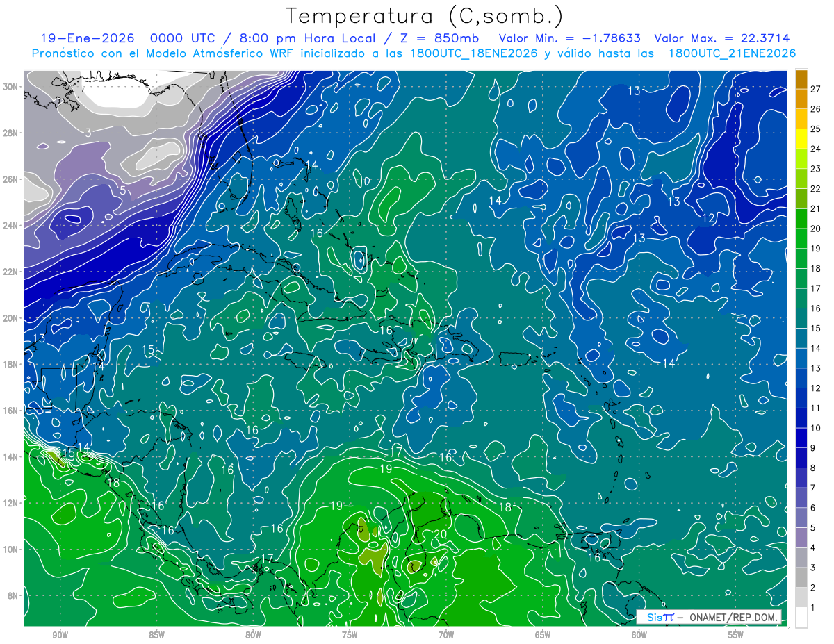
Task: Click the 'Valor Max. = 22.3714' value
Action: click(723, 39)
